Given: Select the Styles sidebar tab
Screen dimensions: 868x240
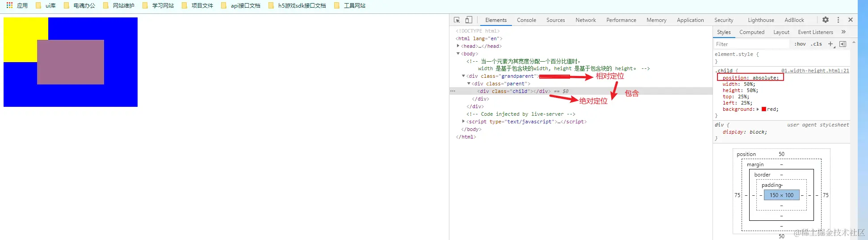Looking at the screenshot, I should pos(724,32).
